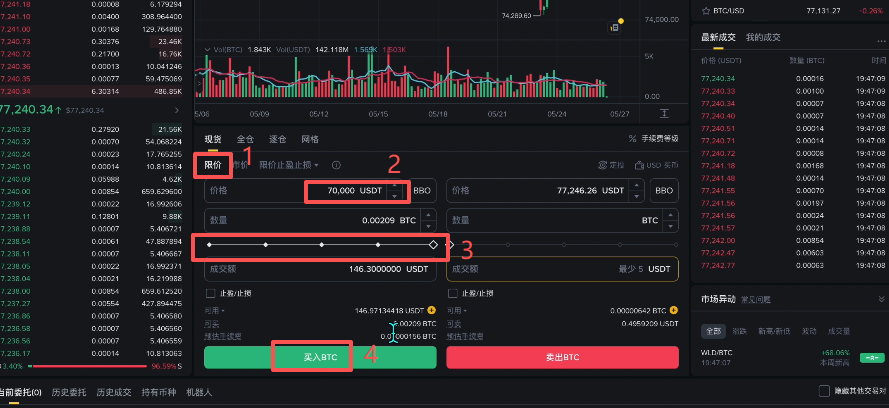Screen dimensions: 889x408
Task: Collapse the 市场异动 panel with the double chevron
Action: pos(881,299)
